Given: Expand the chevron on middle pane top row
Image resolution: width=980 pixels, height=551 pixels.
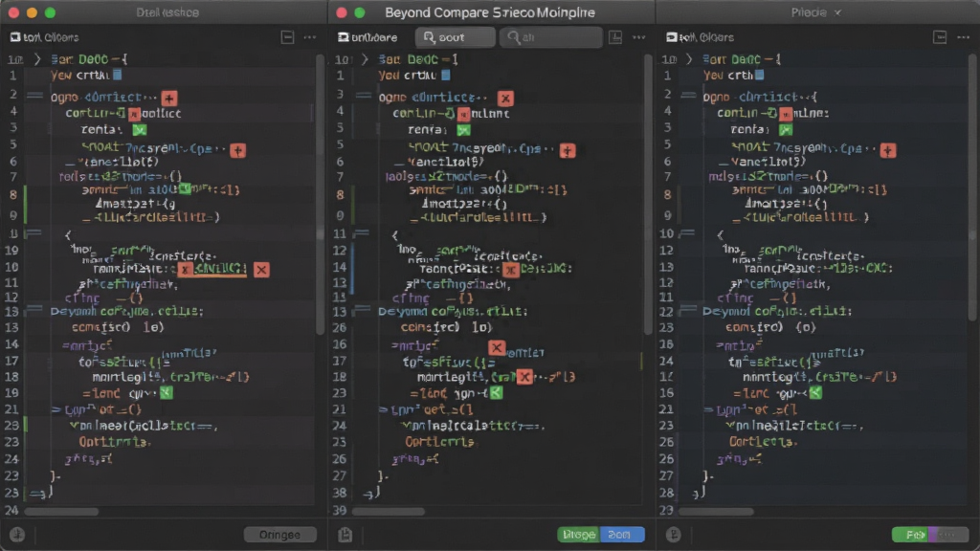Looking at the screenshot, I should (x=365, y=59).
